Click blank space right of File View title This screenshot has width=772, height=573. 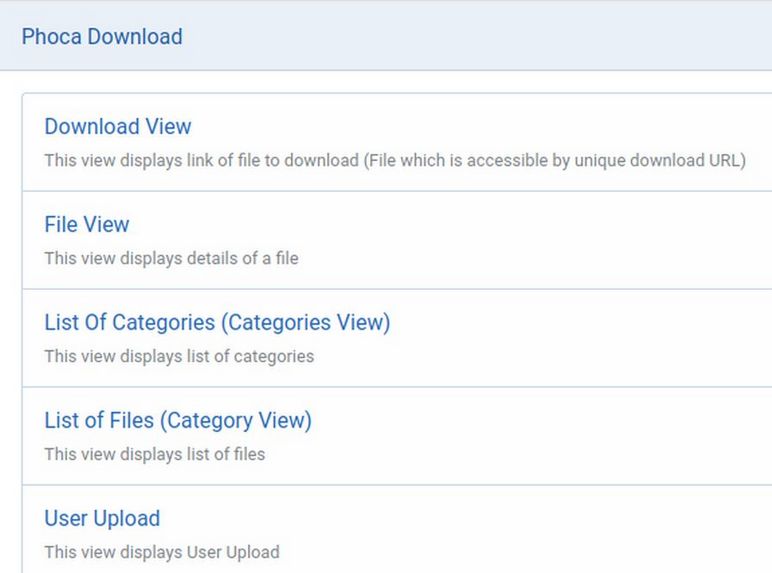[450, 225]
